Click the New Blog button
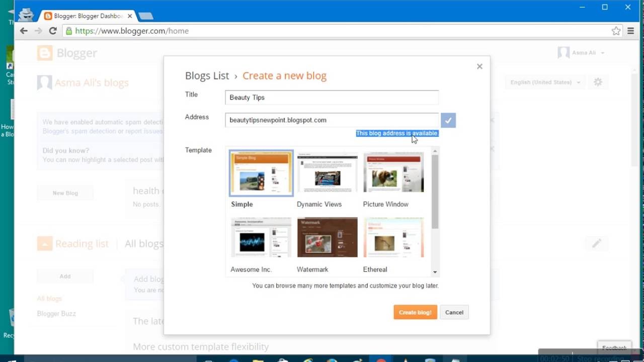 point(65,193)
